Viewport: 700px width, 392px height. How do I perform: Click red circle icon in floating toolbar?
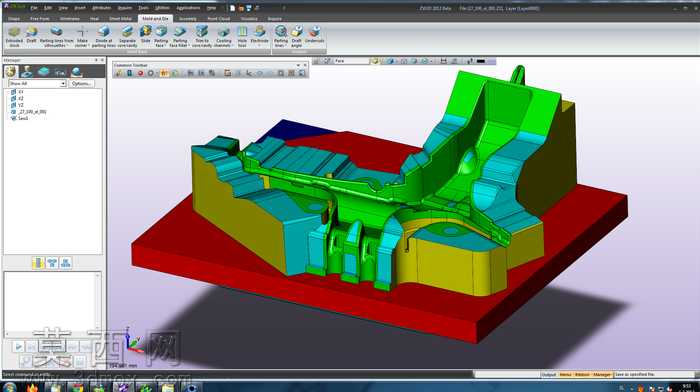pyautogui.click(x=140, y=73)
